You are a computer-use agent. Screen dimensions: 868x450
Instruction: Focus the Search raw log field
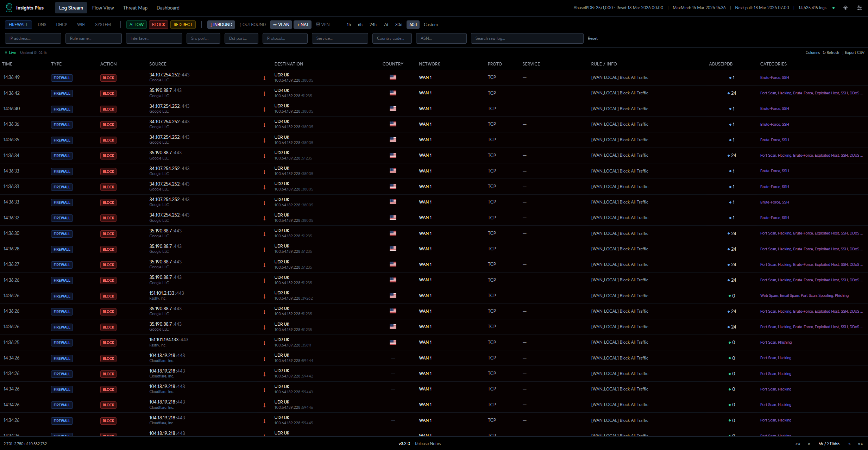click(527, 38)
